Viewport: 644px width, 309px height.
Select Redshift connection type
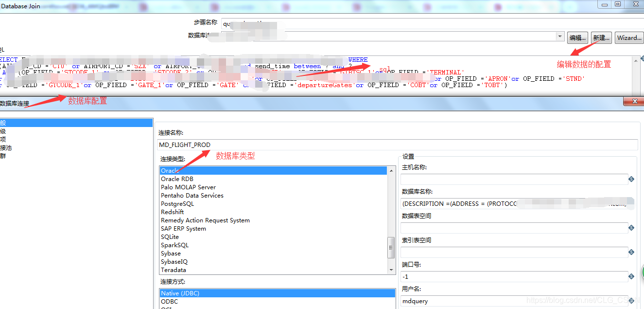point(273,212)
